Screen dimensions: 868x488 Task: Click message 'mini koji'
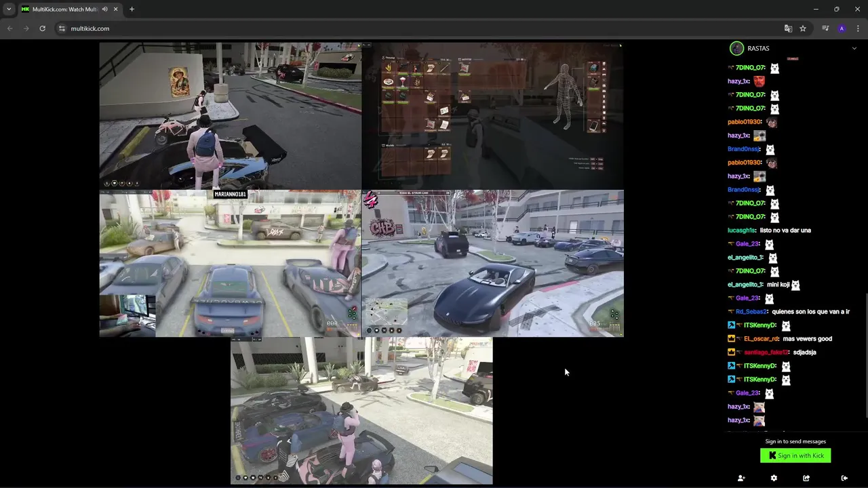[x=778, y=285]
